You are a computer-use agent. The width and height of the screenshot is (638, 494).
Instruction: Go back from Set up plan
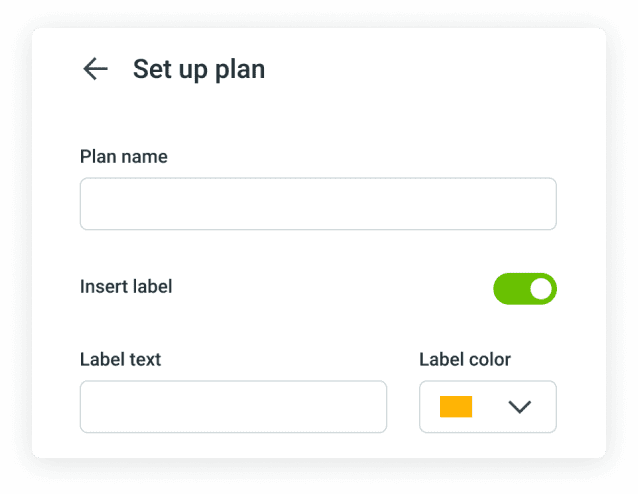95,69
